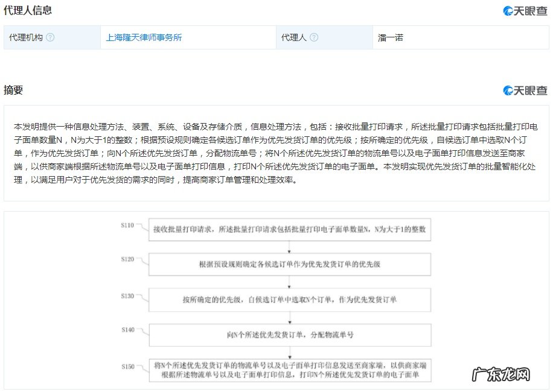Click the S130 step about selecting N orders
Screen dimensions: 553x392
pyautogui.click(x=290, y=300)
